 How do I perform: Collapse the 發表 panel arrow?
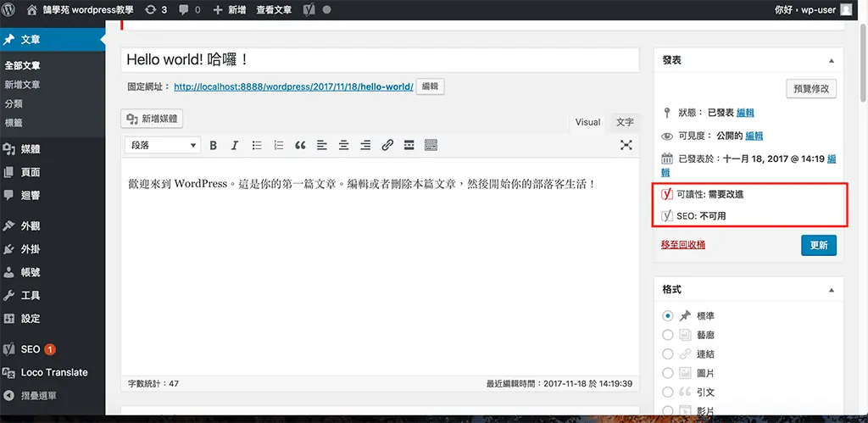831,60
